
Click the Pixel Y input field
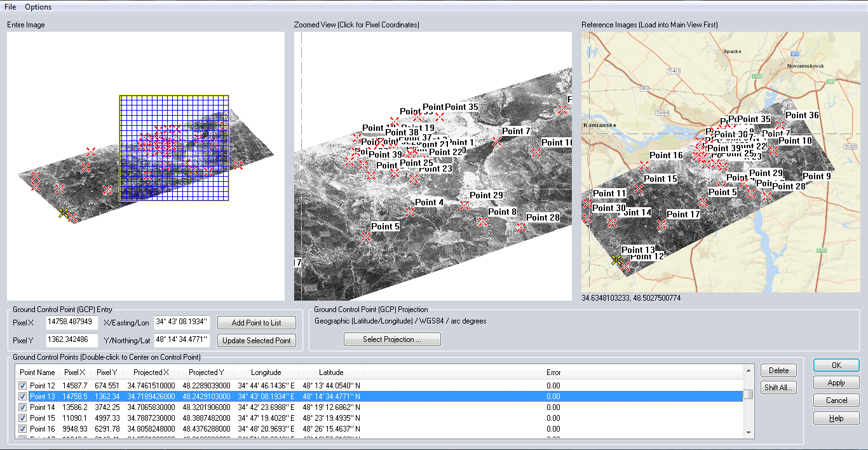click(x=72, y=340)
